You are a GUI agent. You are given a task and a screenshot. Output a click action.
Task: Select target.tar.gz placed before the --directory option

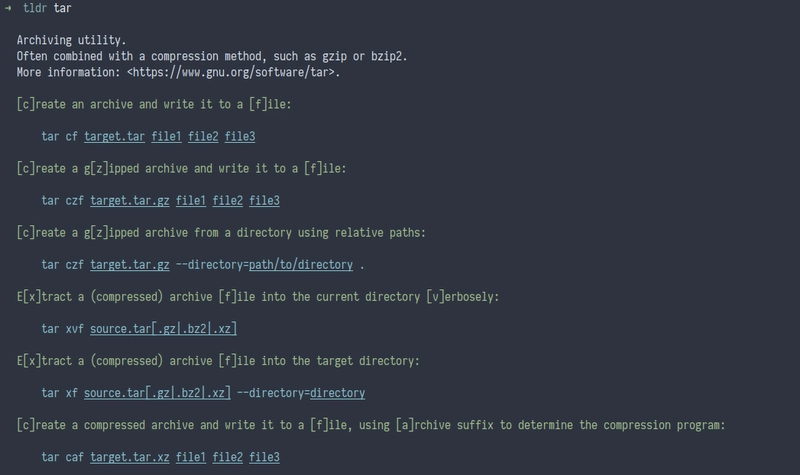[x=127, y=265]
